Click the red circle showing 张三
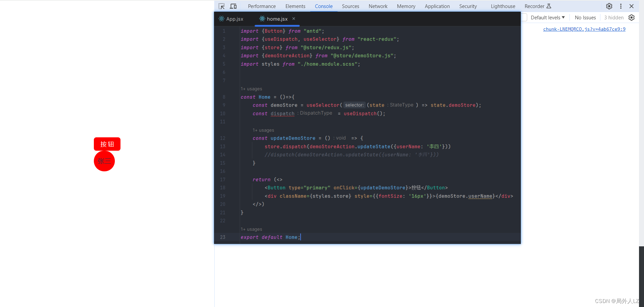Image resolution: width=644 pixels, height=307 pixels. 104,161
